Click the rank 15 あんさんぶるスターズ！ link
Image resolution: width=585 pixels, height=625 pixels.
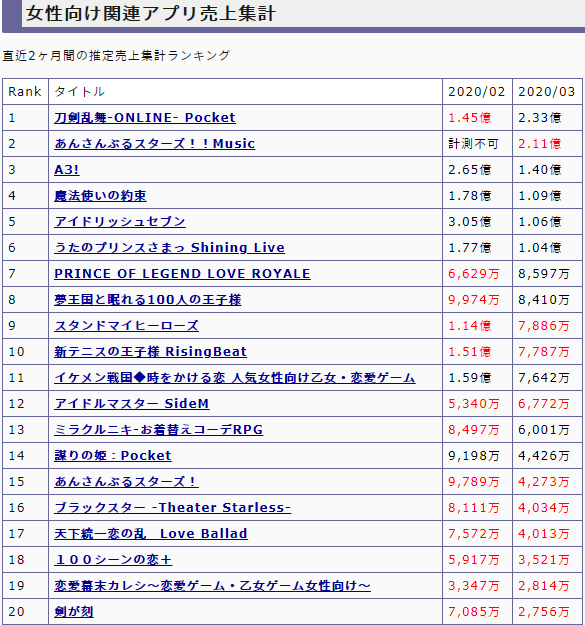click(x=126, y=482)
